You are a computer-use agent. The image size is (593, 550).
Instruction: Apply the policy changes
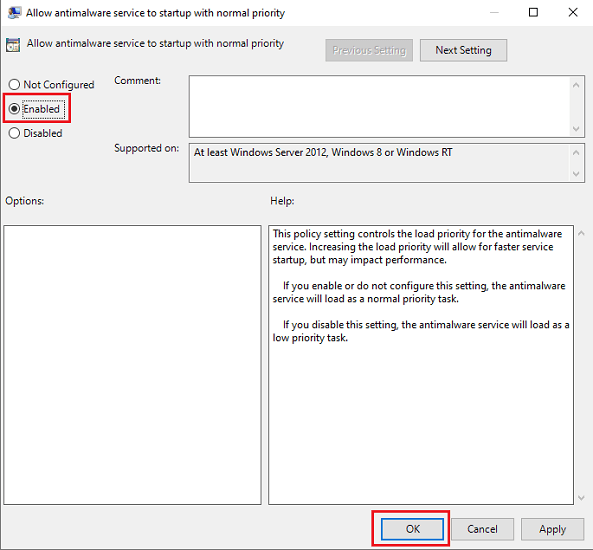coord(552,529)
